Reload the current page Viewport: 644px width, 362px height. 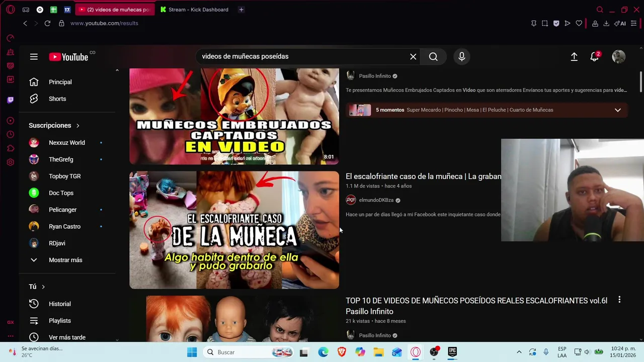tap(47, 23)
